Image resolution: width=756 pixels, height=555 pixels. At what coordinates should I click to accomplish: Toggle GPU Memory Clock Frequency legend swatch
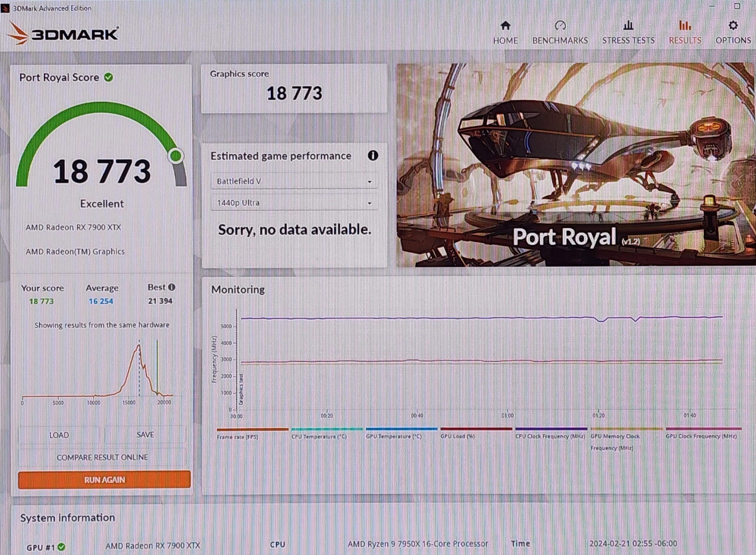point(627,429)
